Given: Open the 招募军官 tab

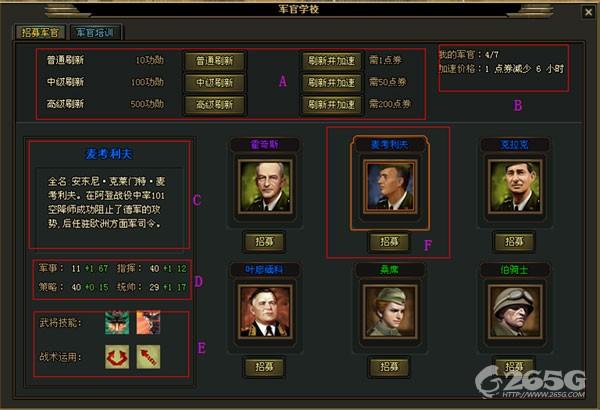Looking at the screenshot, I should pos(40,33).
